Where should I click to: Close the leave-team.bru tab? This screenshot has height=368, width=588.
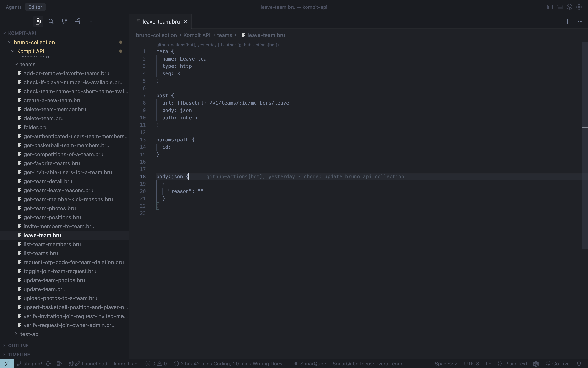coord(186,21)
